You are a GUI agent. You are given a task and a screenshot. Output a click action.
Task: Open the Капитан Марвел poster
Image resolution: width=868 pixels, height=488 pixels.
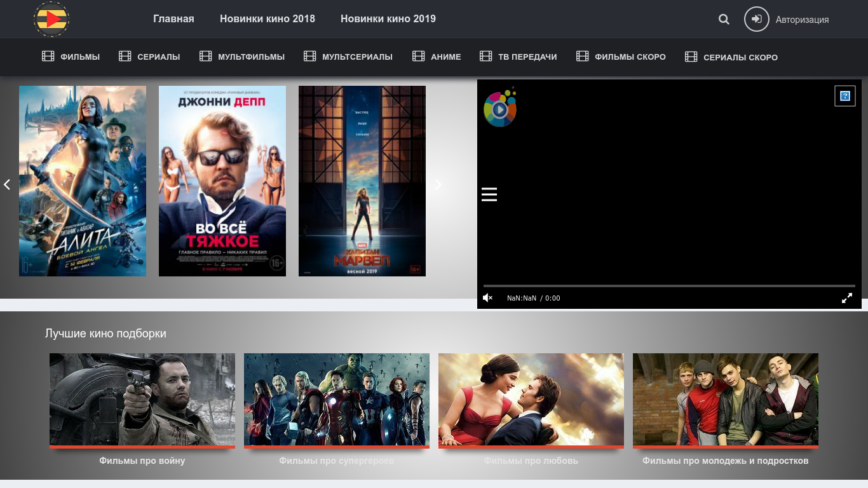pos(362,181)
